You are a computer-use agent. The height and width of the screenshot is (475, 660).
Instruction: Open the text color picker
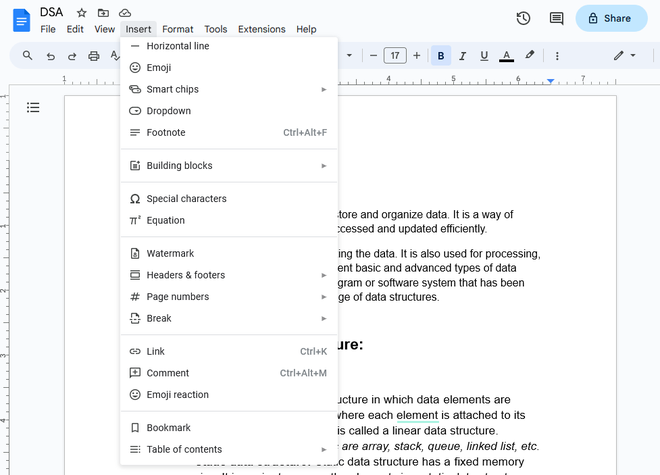(x=506, y=56)
